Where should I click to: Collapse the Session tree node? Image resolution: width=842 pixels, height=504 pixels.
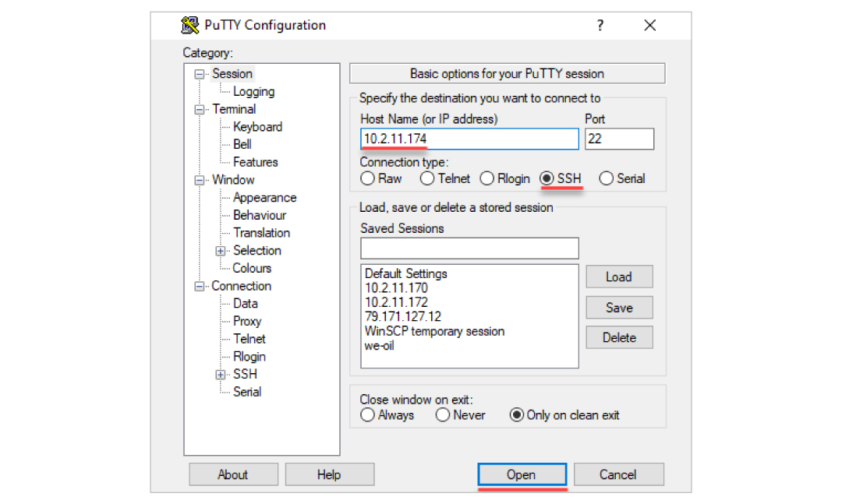[200, 74]
